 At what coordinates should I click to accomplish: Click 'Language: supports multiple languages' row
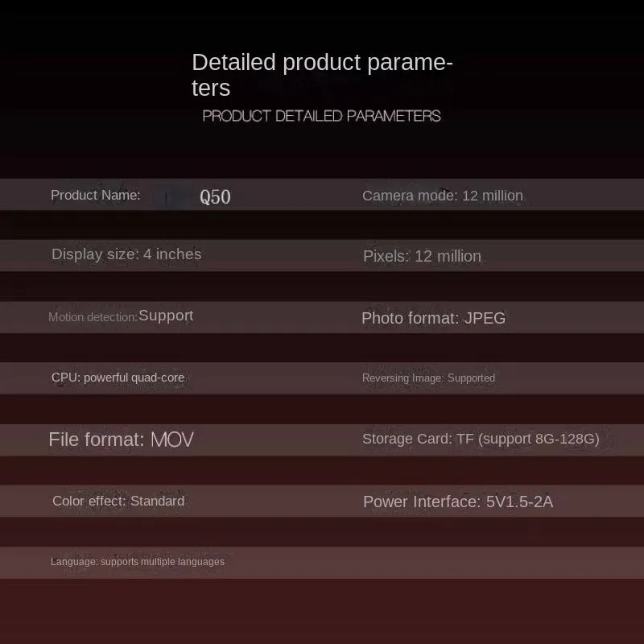(138, 562)
